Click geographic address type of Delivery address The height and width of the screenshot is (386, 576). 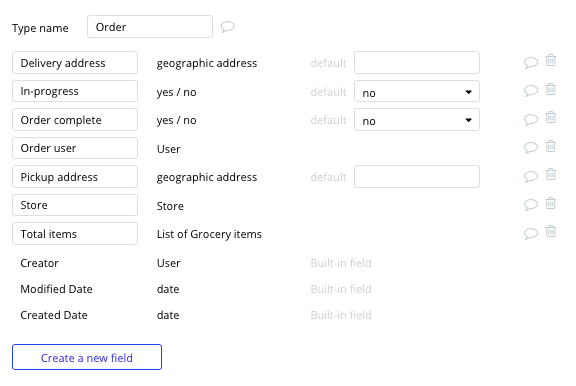[207, 63]
